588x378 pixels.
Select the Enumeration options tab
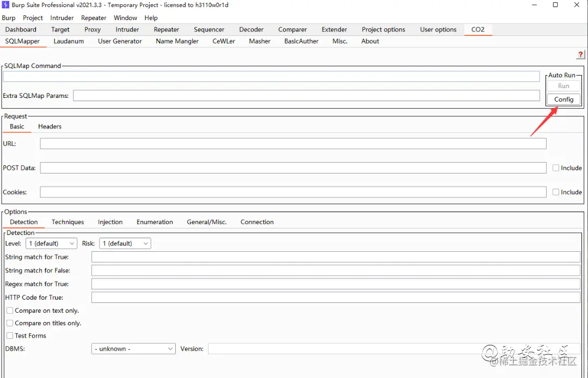155,222
